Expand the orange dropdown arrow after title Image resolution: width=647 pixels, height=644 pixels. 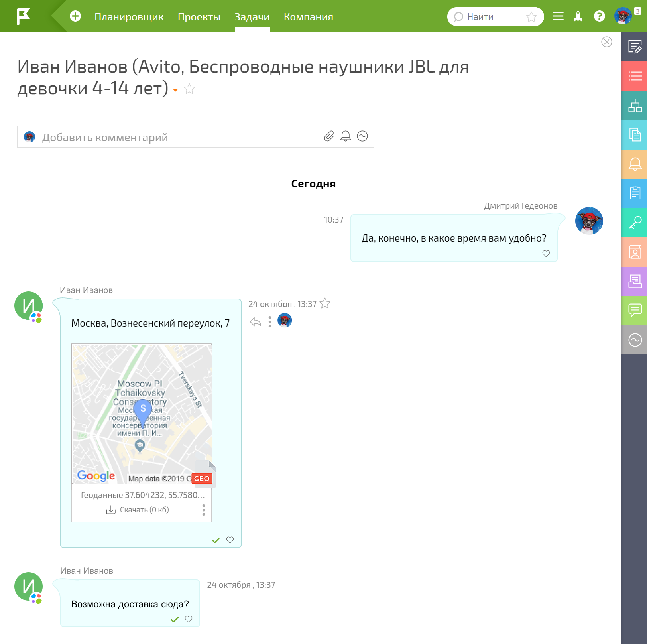click(175, 90)
